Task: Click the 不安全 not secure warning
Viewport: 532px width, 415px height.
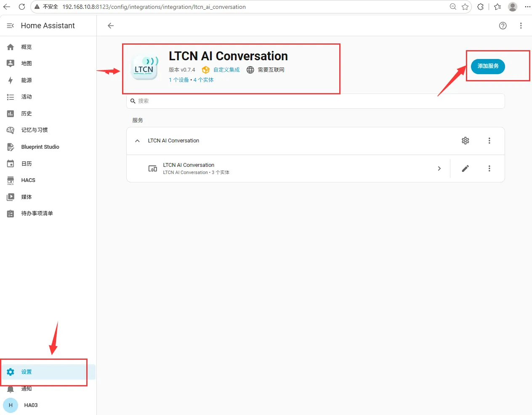Action: (x=46, y=7)
